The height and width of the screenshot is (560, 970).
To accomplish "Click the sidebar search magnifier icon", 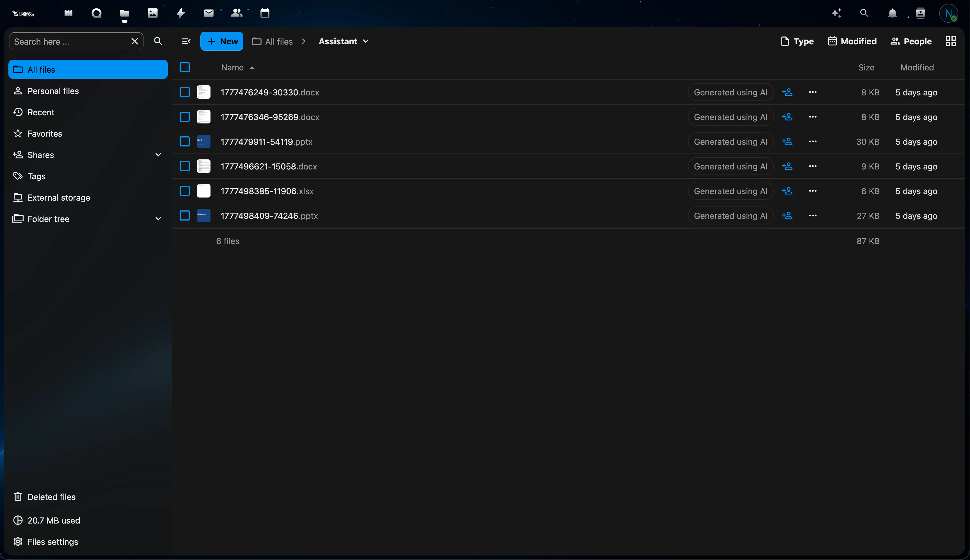I will (x=158, y=41).
